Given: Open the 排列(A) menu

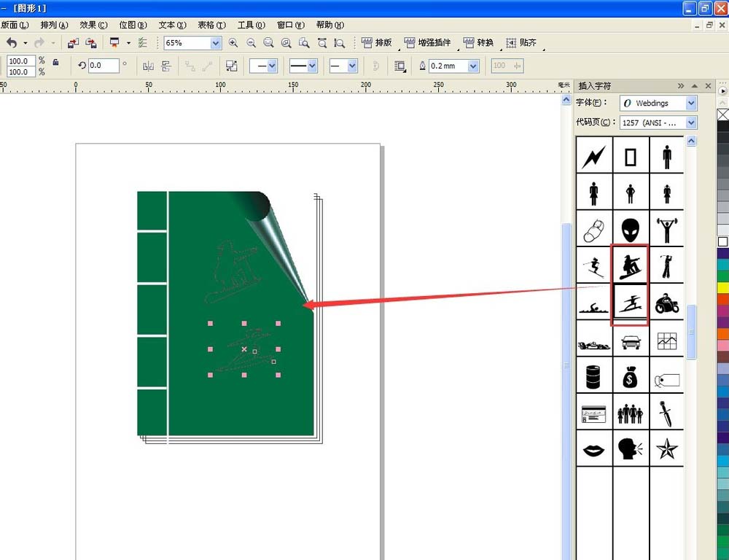Looking at the screenshot, I should (x=55, y=25).
